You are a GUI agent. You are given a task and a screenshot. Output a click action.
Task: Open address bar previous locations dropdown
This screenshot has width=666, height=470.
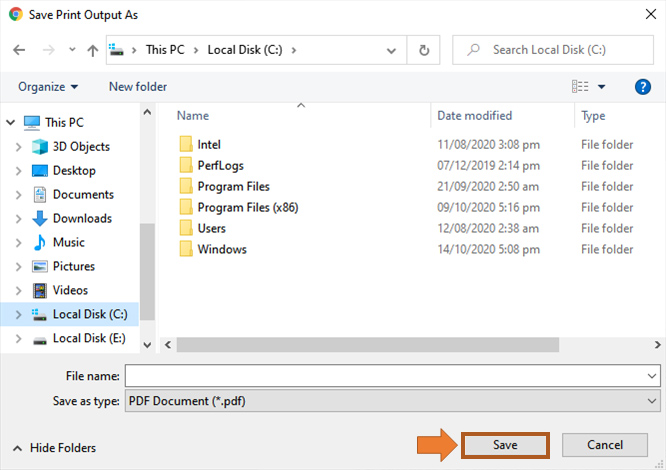coord(391,51)
